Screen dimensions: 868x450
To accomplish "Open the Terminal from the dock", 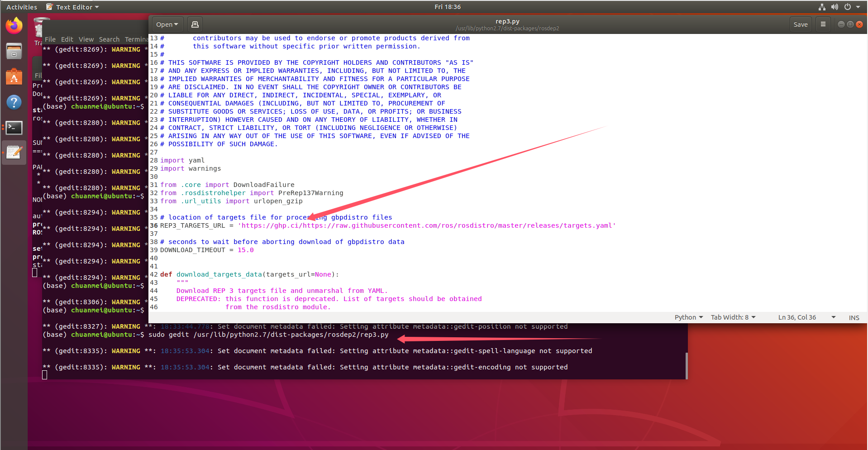I will click(x=14, y=128).
